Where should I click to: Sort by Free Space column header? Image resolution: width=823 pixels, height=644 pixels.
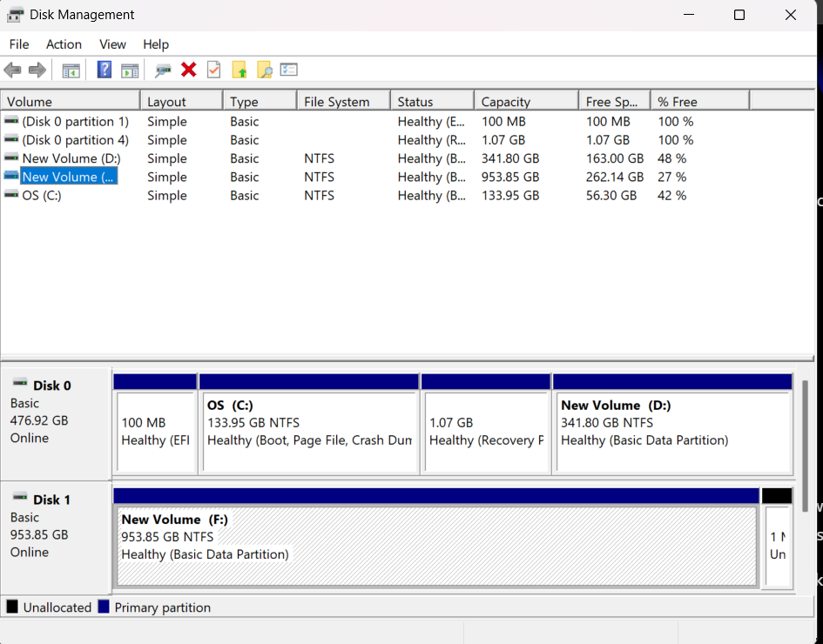click(615, 101)
